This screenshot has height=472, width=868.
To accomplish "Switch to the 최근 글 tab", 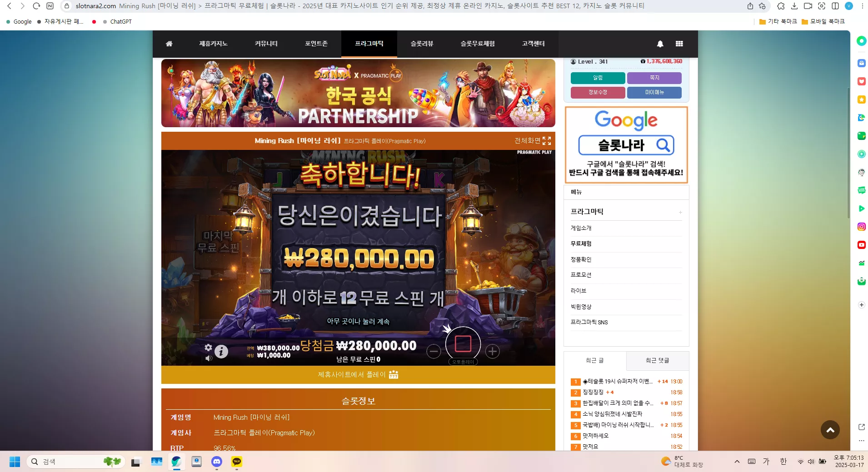I will pyautogui.click(x=595, y=361).
